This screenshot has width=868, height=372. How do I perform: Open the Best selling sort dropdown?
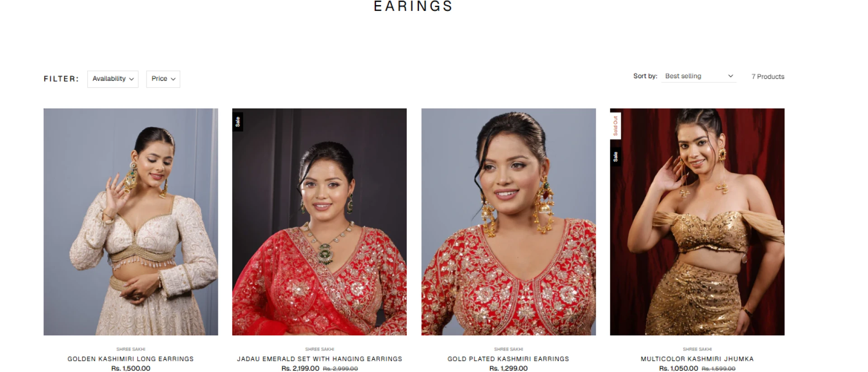(x=698, y=76)
